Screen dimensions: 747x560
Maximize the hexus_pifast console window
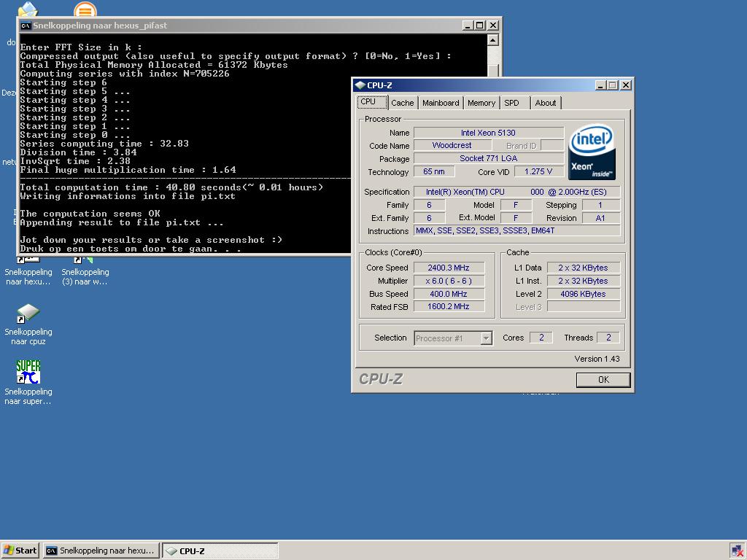coord(480,26)
